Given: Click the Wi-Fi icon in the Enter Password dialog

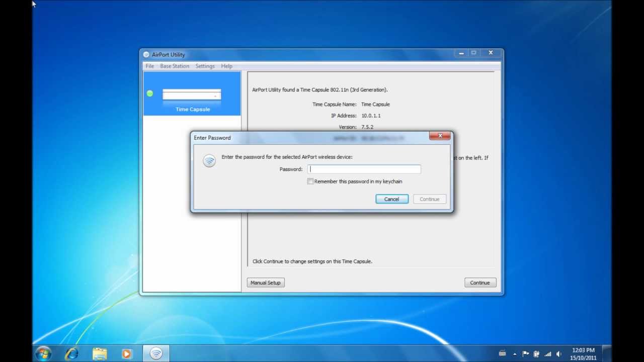Looking at the screenshot, I should [x=209, y=161].
